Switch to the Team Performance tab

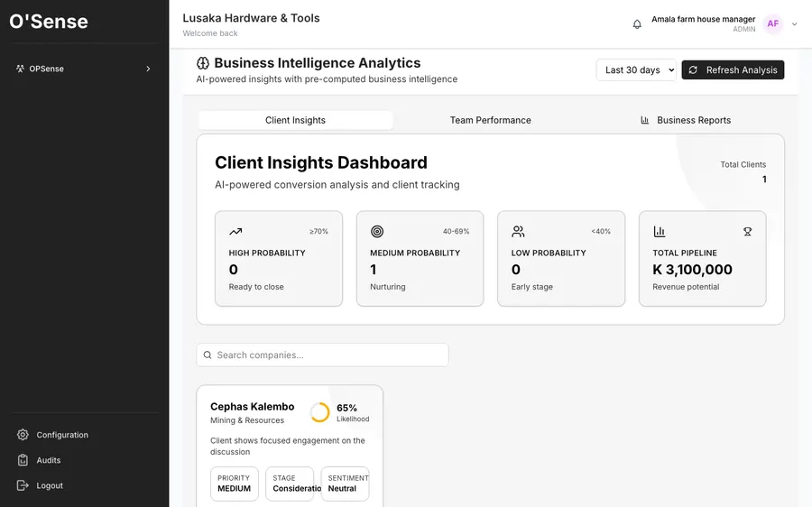(x=491, y=120)
